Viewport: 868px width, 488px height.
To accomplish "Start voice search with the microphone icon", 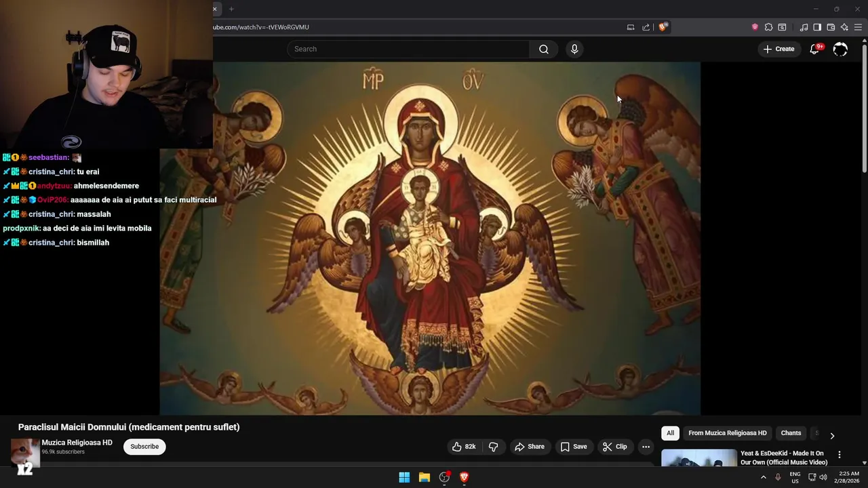I will pos(574,49).
